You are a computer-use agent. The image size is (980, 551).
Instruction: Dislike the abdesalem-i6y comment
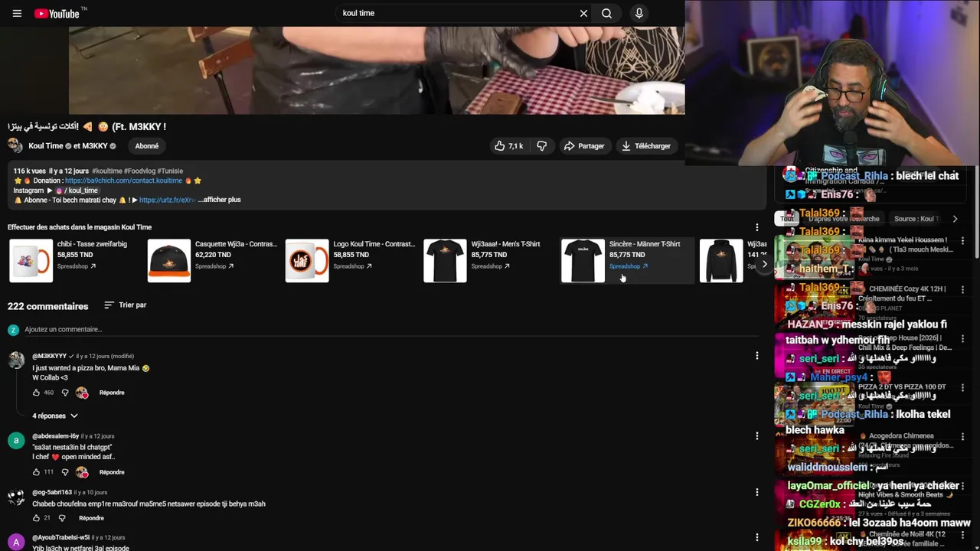coord(65,472)
